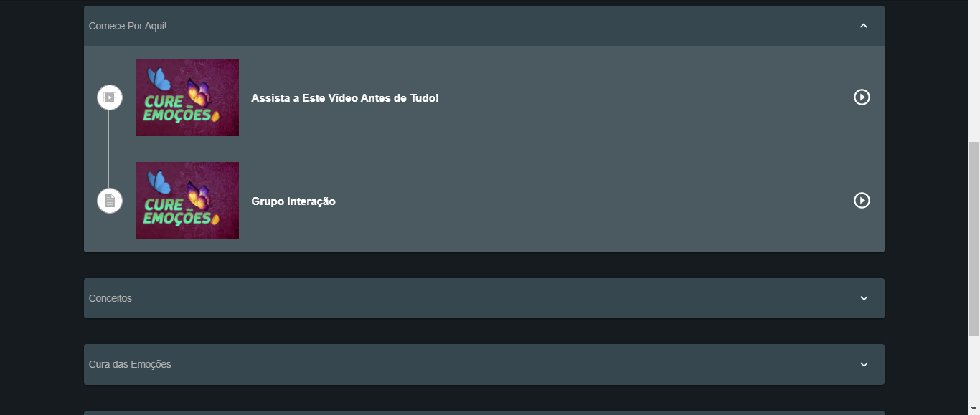
Task: Click the Conceitos header label
Action: 110,298
